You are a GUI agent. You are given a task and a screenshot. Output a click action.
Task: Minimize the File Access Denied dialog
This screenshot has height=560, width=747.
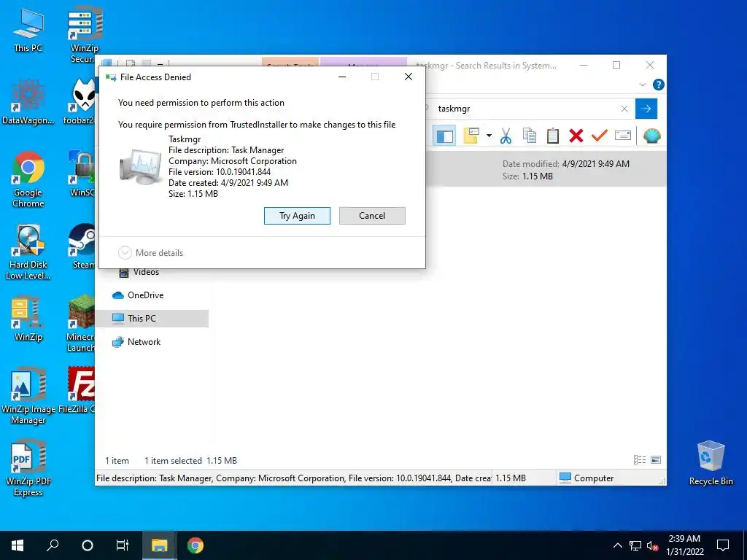pos(342,77)
